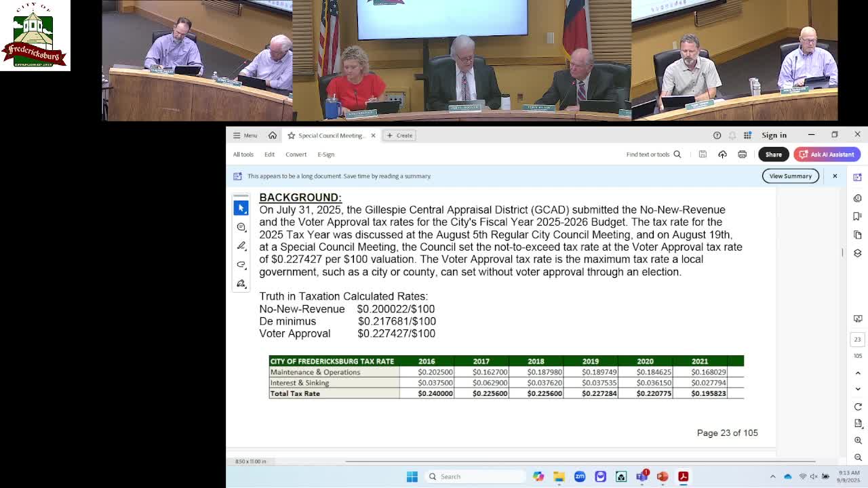Viewport: 868px width, 488px height.
Task: Click the Home icon in the top bar
Action: click(x=273, y=135)
